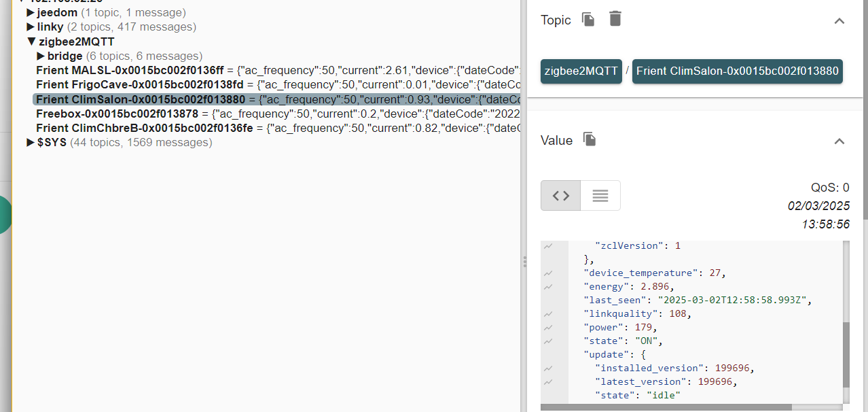868x412 pixels.
Task: Add energy value to chart panel
Action: [547, 286]
